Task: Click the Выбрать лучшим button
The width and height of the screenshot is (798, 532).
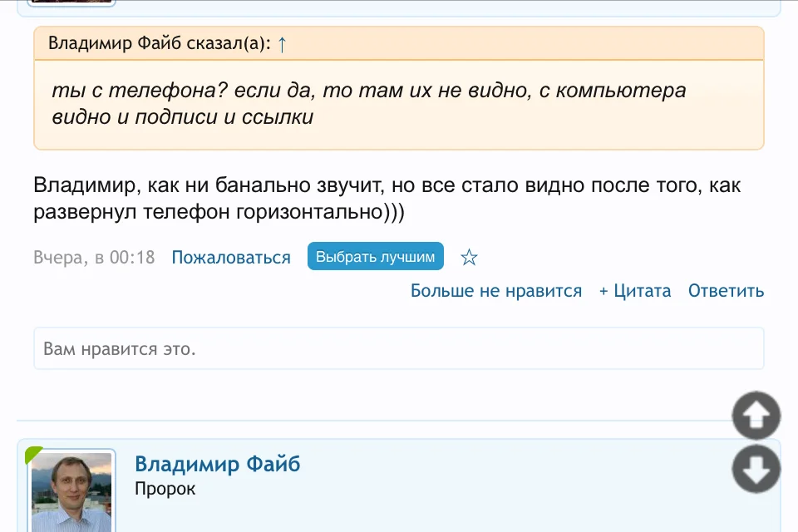Action: tap(376, 256)
